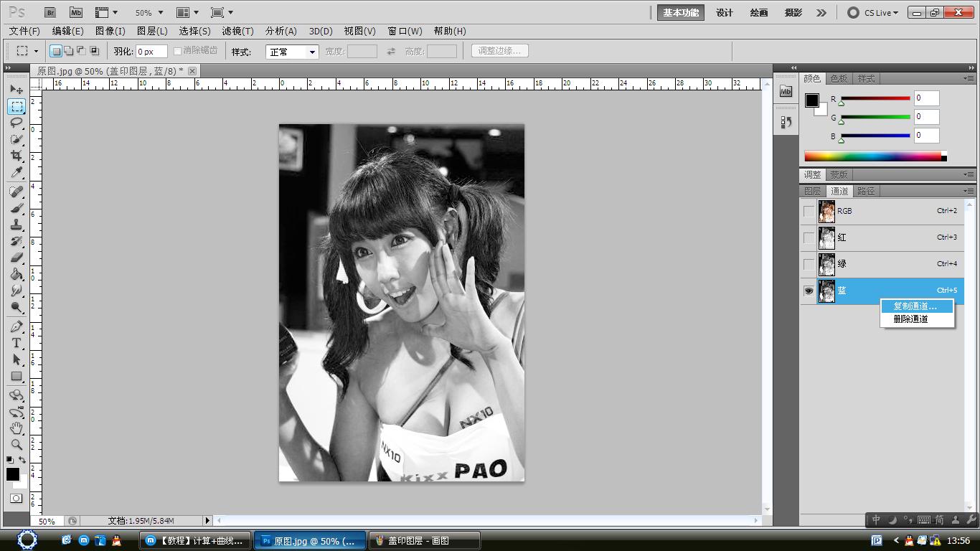Select the 3D Camera Rotate tool
This screenshot has height=551, width=980.
(x=17, y=412)
